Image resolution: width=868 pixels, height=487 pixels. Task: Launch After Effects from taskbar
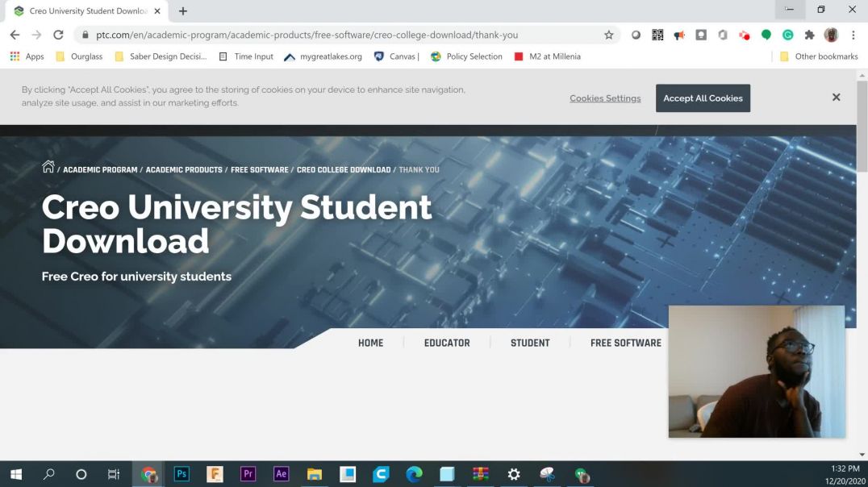click(x=282, y=474)
